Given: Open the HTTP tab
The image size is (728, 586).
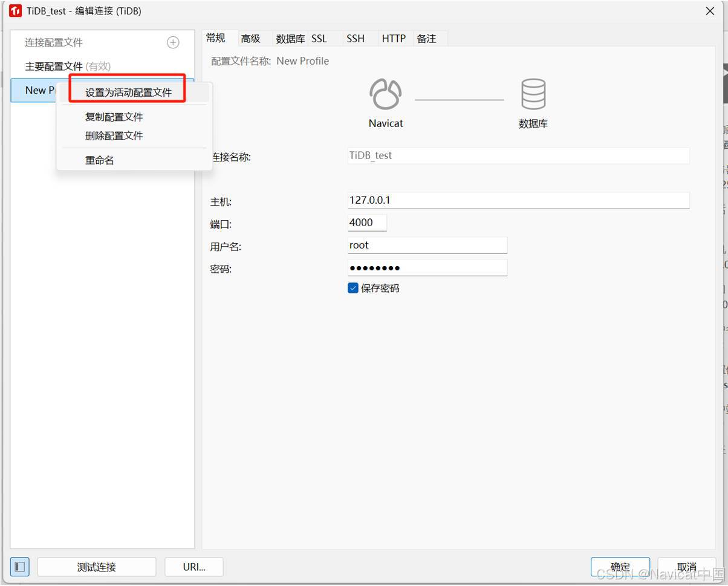Looking at the screenshot, I should 394,39.
